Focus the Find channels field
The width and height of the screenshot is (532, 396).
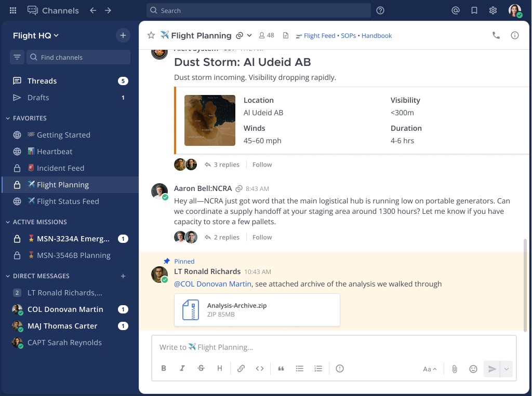[78, 57]
